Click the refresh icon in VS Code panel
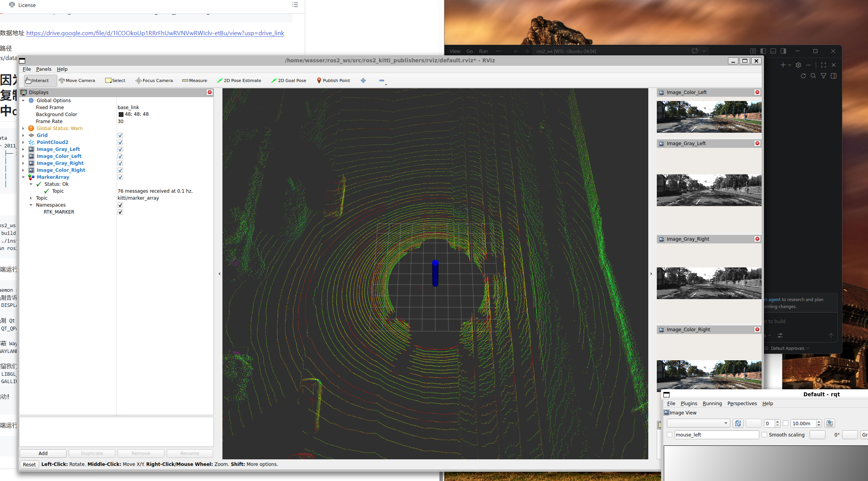The height and width of the screenshot is (481, 868). [x=803, y=76]
